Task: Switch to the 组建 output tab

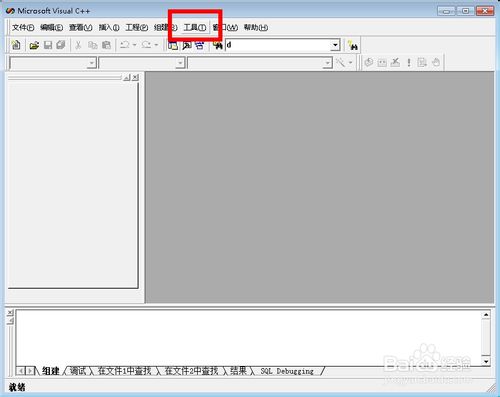Action: [x=51, y=371]
